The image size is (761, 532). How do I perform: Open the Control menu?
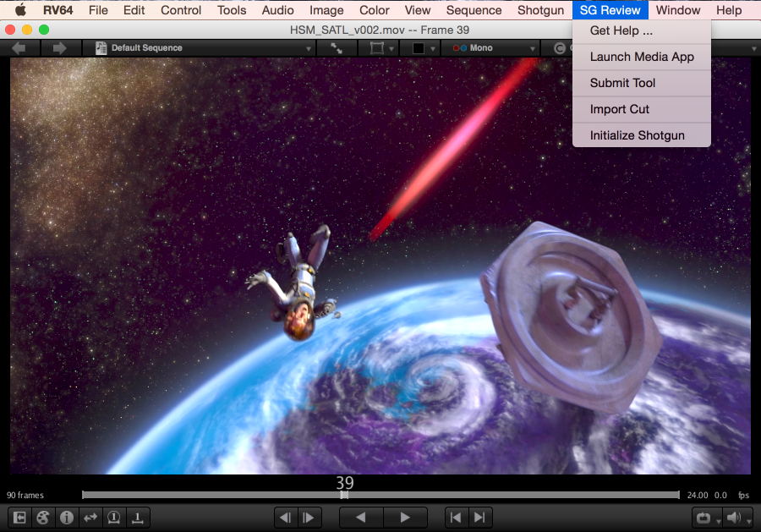[x=181, y=9]
